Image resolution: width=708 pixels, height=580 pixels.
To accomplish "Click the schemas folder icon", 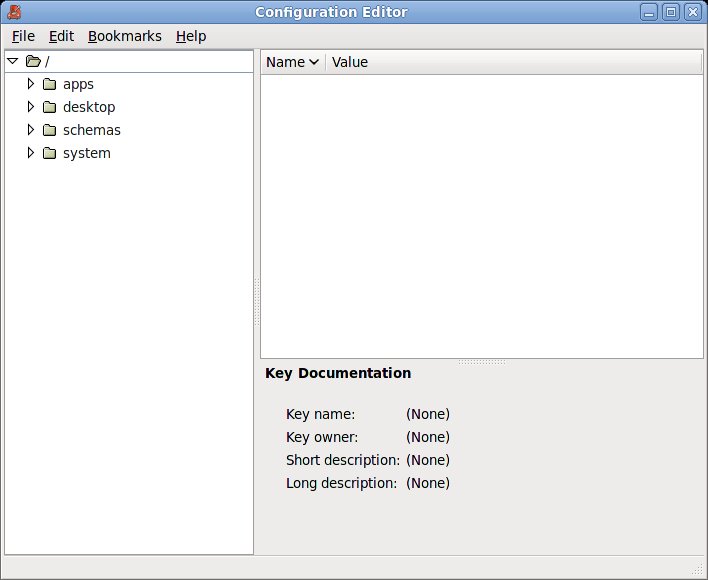I will (x=49, y=130).
